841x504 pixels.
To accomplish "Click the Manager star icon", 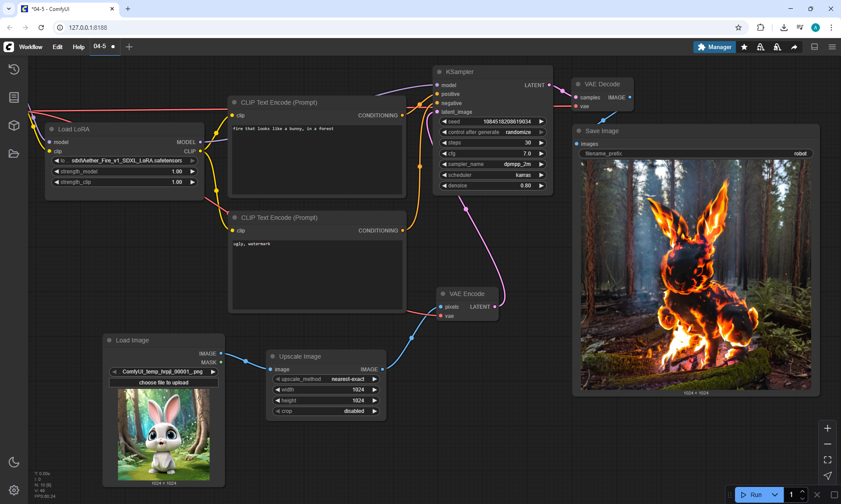I will click(x=744, y=47).
